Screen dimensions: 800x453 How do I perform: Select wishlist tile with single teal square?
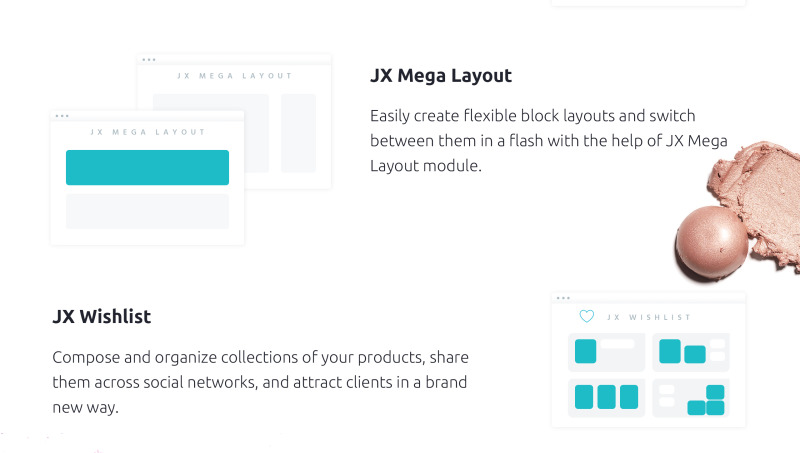607,352
